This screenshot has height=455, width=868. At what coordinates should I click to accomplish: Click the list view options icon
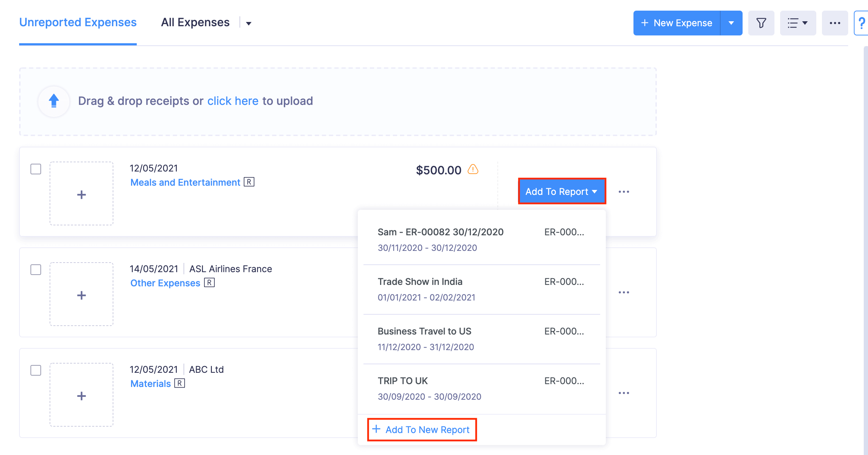[797, 23]
